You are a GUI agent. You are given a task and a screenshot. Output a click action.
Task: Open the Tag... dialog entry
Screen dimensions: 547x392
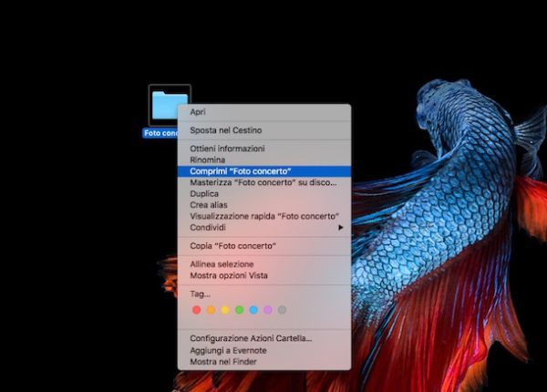(200, 294)
